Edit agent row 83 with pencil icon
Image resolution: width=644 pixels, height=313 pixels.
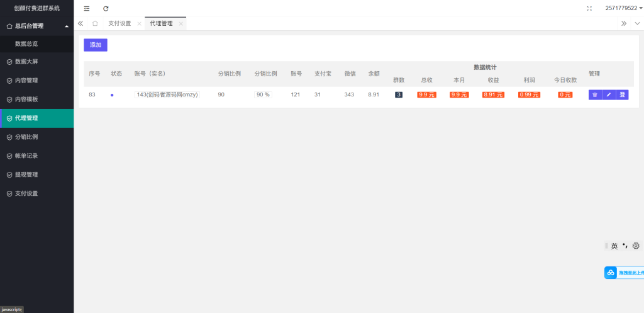[x=608, y=94]
